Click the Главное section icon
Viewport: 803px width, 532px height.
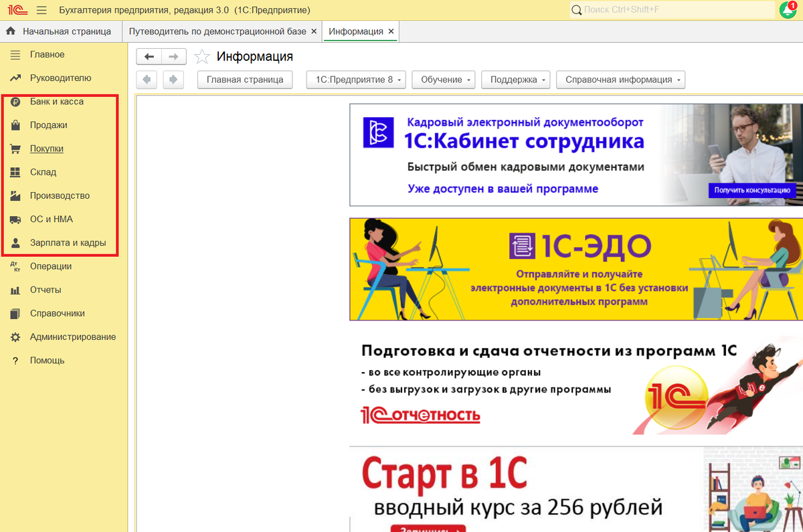click(x=15, y=55)
